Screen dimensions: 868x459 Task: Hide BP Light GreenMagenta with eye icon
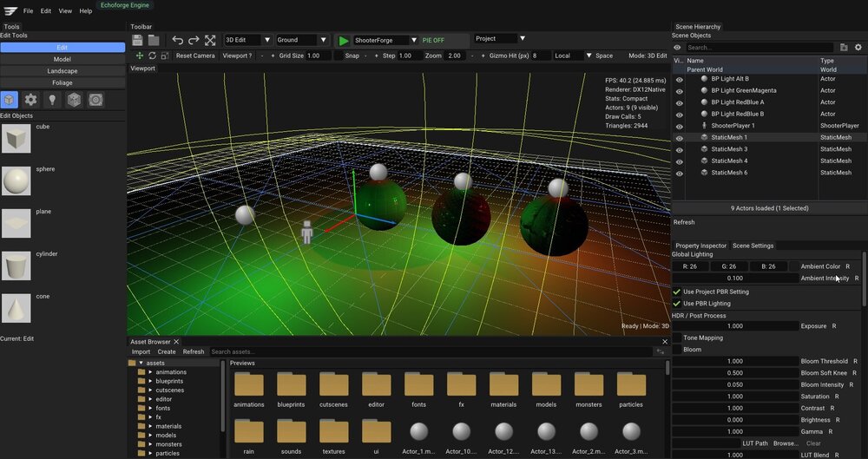pos(680,91)
